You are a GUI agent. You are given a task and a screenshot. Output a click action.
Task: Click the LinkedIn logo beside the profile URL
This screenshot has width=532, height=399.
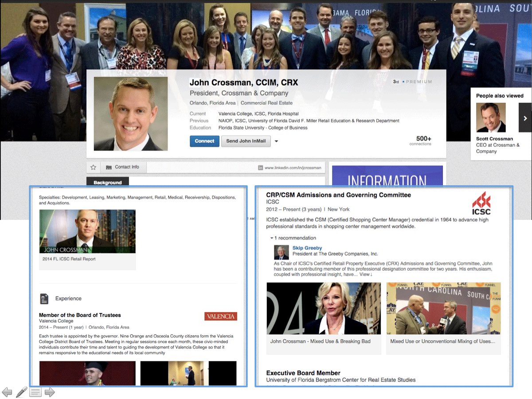pos(261,168)
